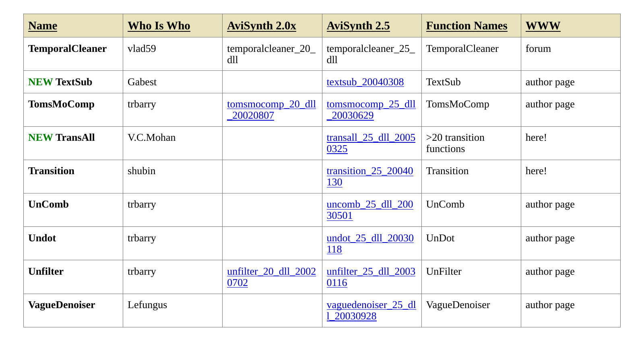644x362 pixels.
Task: Open the textsub_20040308 download link
Action: [x=365, y=82]
